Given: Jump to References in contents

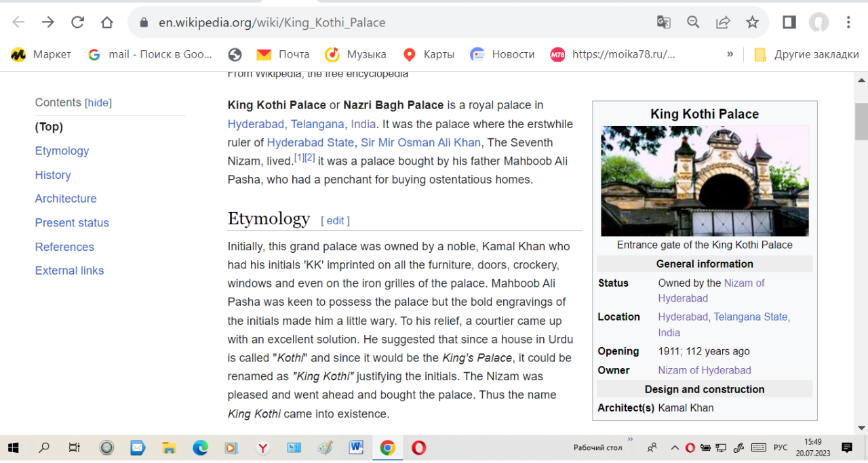Looking at the screenshot, I should tap(64, 247).
